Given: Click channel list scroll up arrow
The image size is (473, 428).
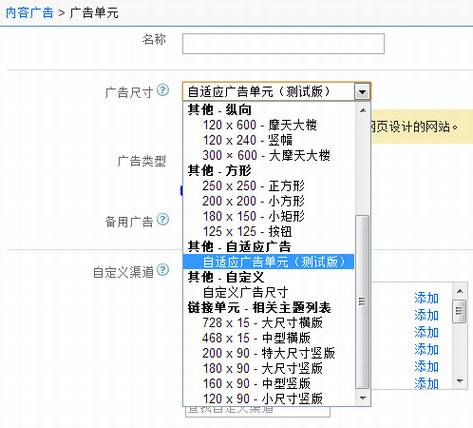Looking at the screenshot, I should click(x=460, y=292).
